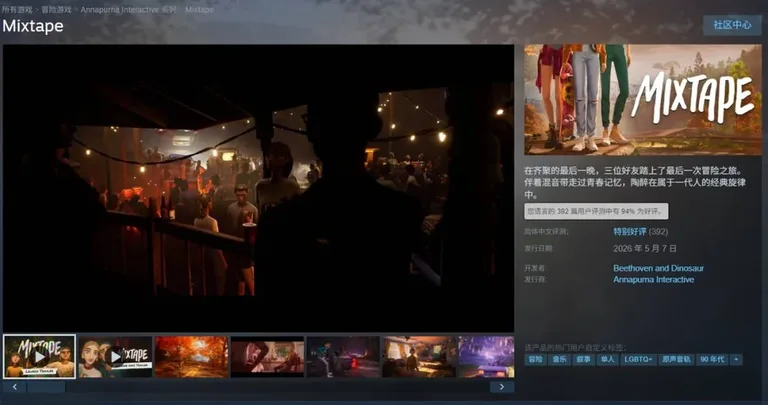Click the 90 年代 tag
The image size is (768, 405).
tap(712, 359)
